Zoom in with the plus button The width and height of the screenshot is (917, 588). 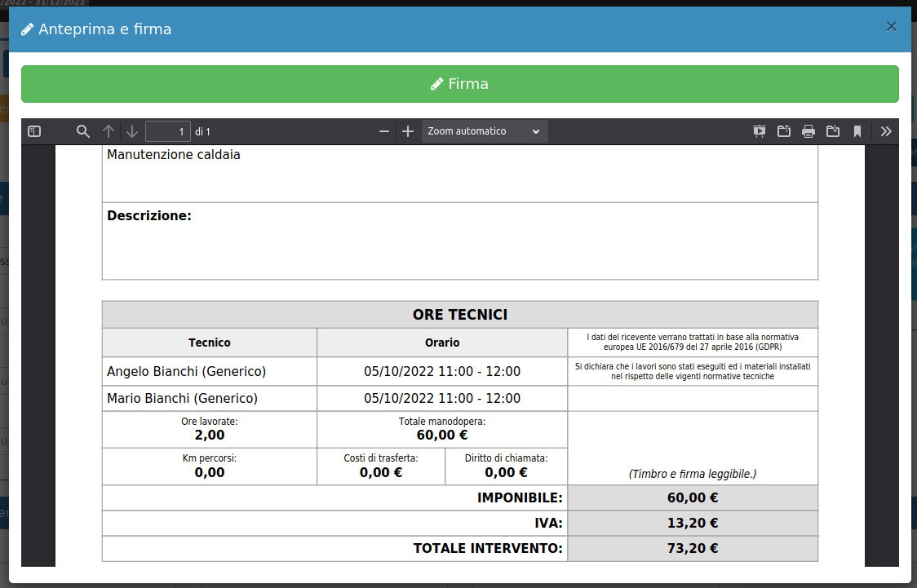pyautogui.click(x=408, y=131)
